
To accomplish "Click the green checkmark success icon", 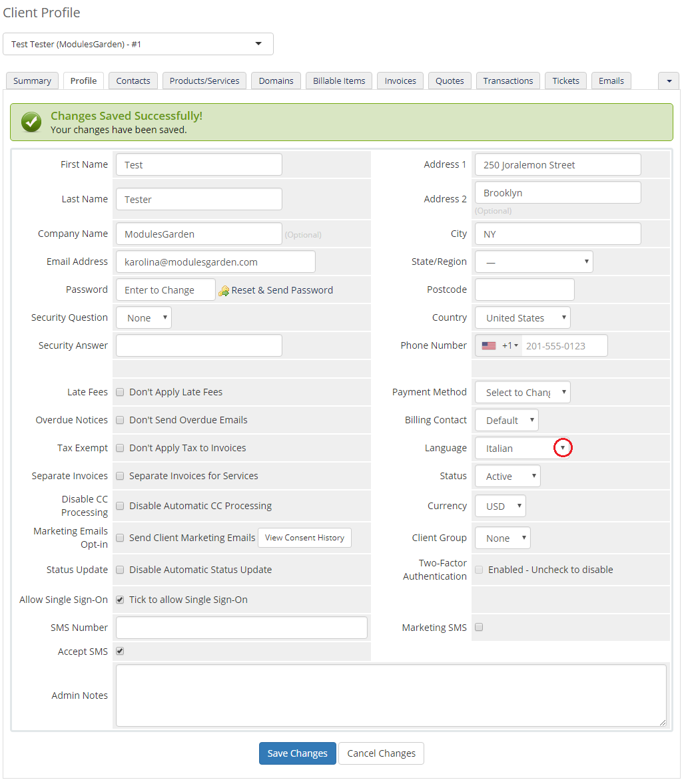I will (x=31, y=122).
